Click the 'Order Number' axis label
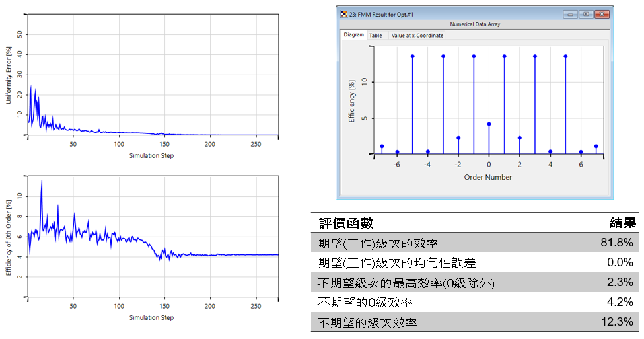 click(488, 177)
